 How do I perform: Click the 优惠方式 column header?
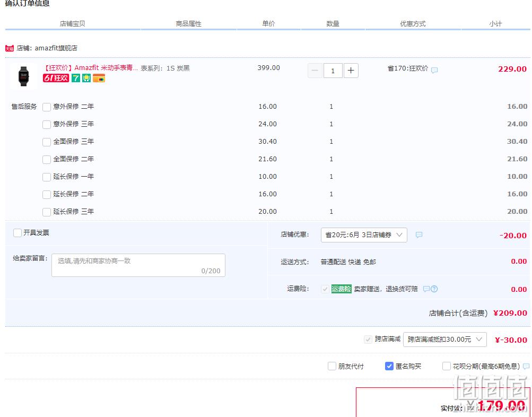(413, 24)
